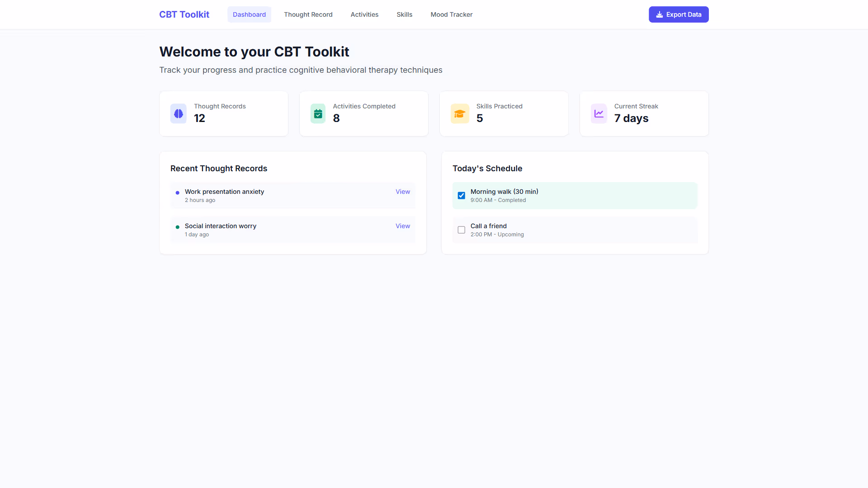Click the graduation cap Skills Practiced icon
Image resolution: width=868 pixels, height=488 pixels.
[460, 113]
